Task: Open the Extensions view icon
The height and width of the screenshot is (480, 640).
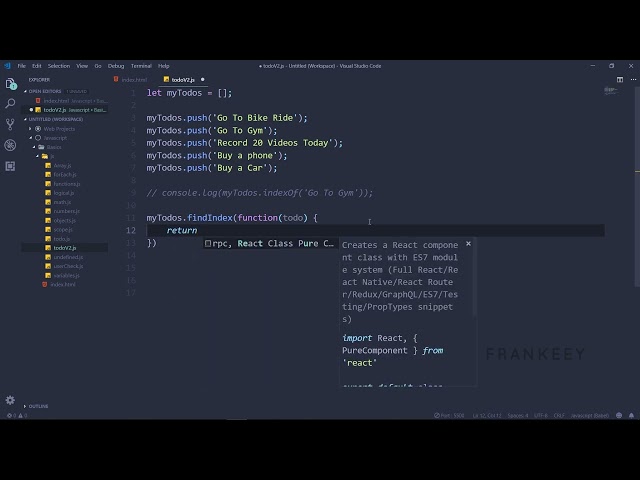Action: point(10,166)
